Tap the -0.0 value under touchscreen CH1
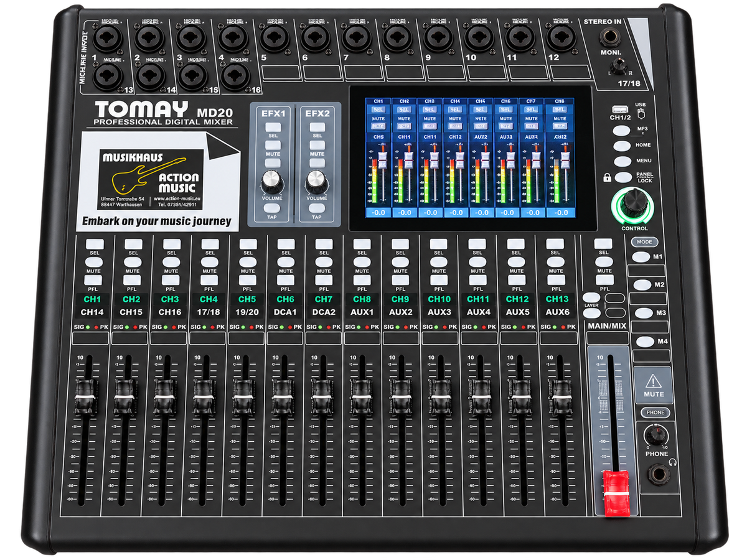The height and width of the screenshot is (560, 747). point(378,212)
